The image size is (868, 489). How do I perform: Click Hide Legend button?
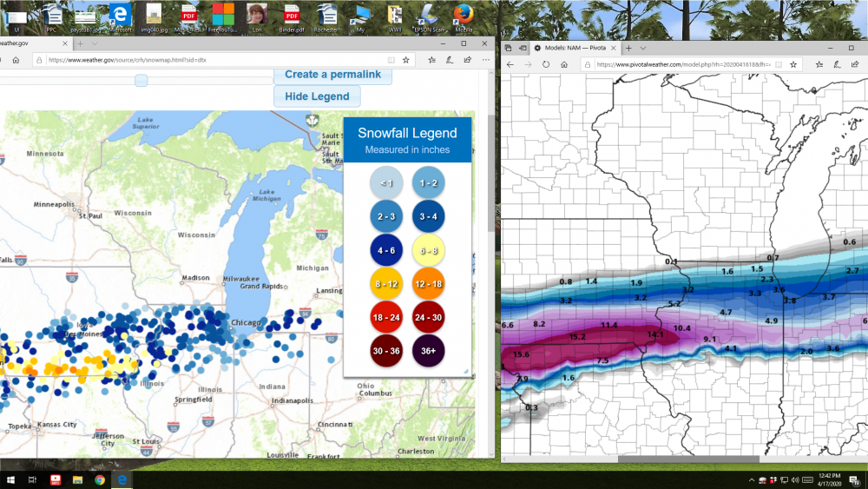[x=317, y=96]
